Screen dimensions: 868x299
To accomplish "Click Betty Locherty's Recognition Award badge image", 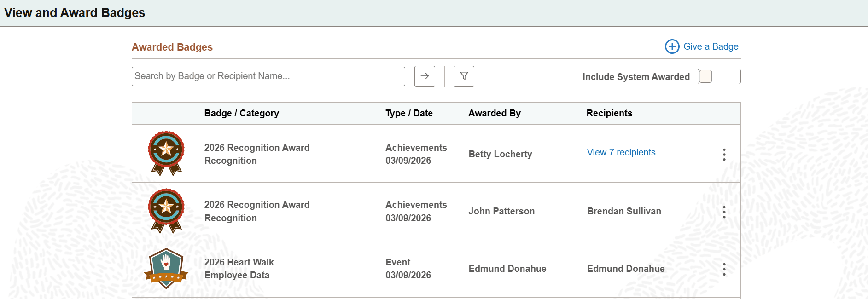I will [166, 154].
